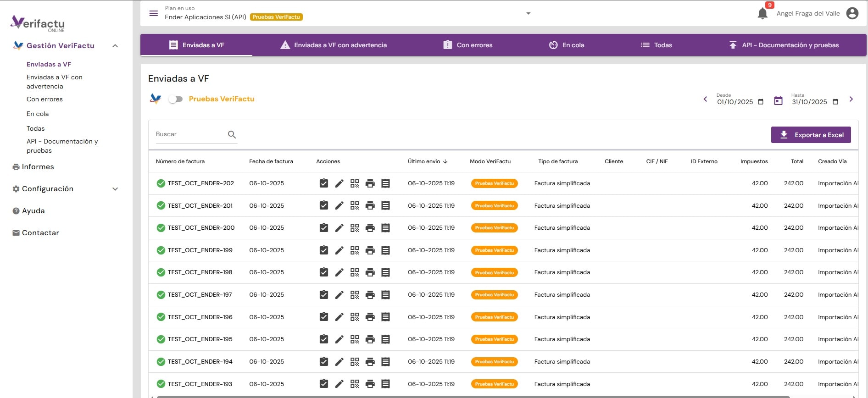868x398 pixels.
Task: Open the hamburger menu icon
Action: (154, 13)
